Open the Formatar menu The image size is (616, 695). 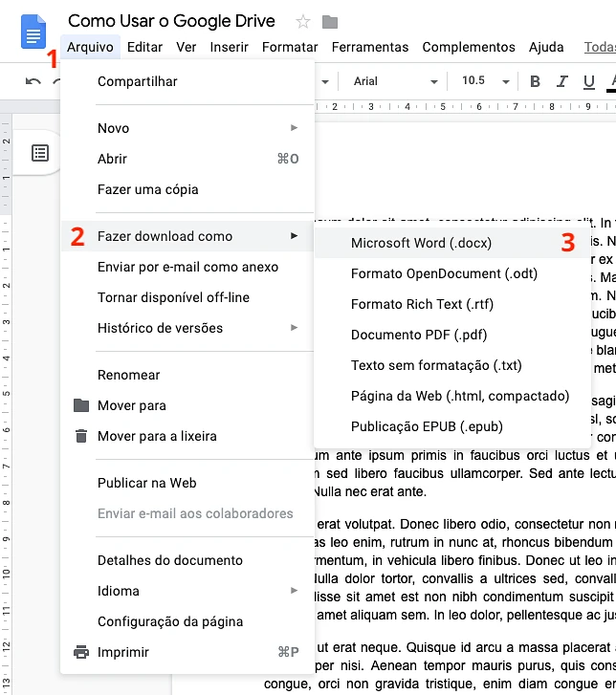click(x=290, y=47)
